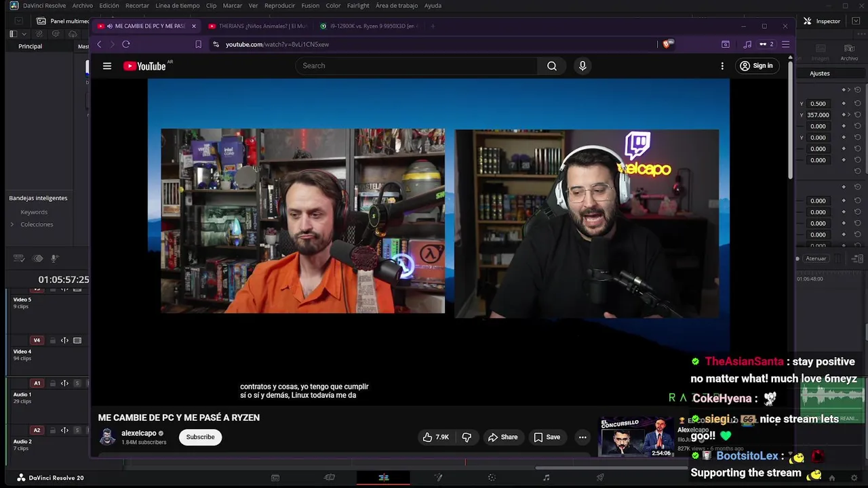868x488 pixels.
Task: Click the Atenuar button
Action: pyautogui.click(x=816, y=258)
